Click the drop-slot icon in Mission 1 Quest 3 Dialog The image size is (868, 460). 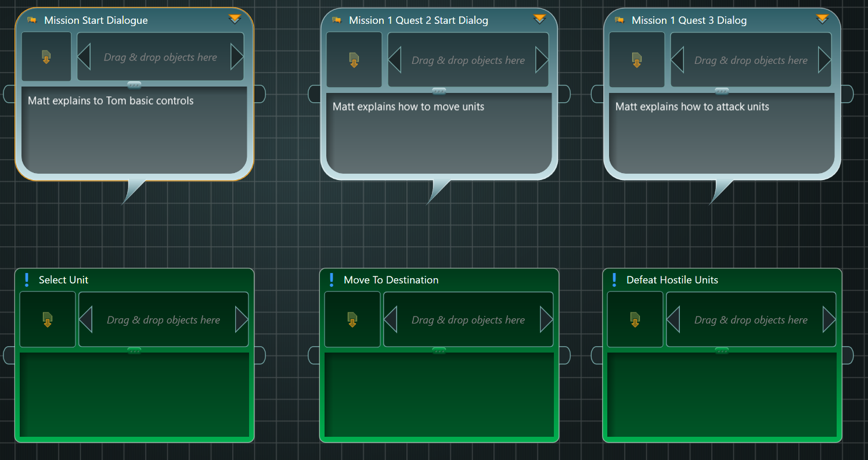[x=637, y=59]
